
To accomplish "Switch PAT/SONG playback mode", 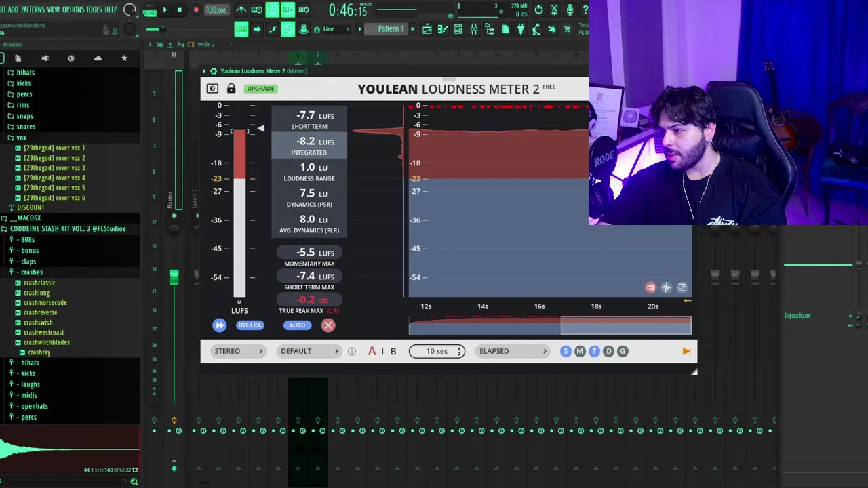I will (149, 9).
